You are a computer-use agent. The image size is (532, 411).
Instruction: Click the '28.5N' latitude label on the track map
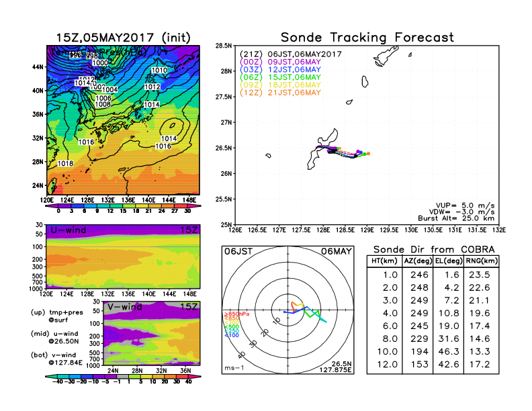point(224,46)
